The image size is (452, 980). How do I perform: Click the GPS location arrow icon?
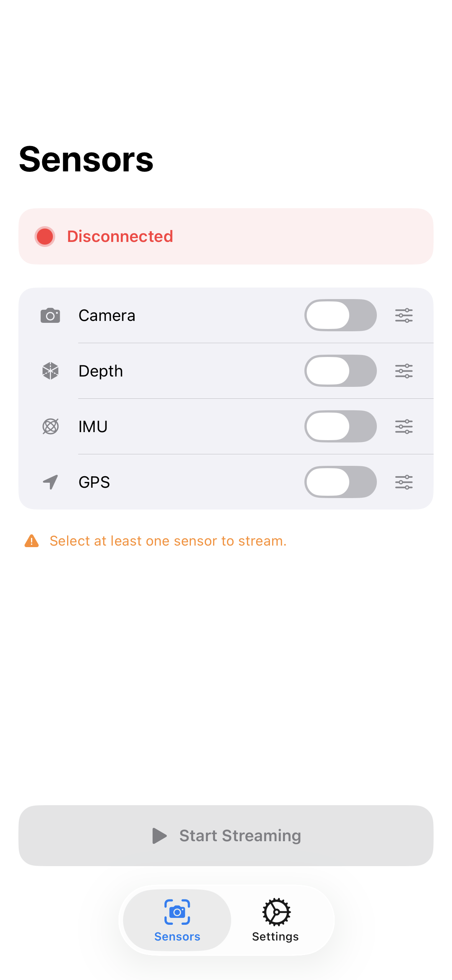(x=50, y=482)
